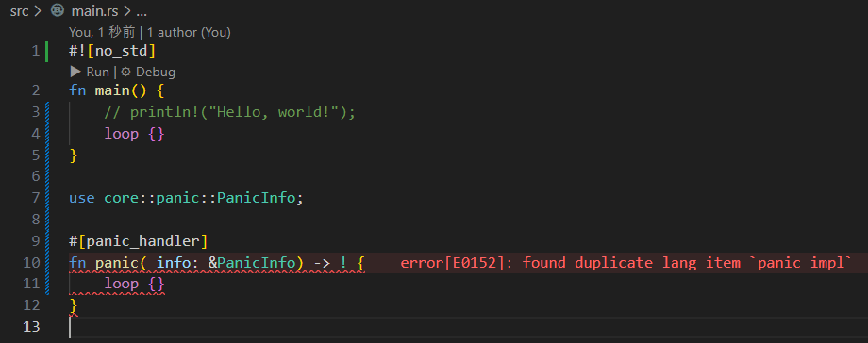Click the panic function name
The height and width of the screenshot is (343, 868).
117,263
